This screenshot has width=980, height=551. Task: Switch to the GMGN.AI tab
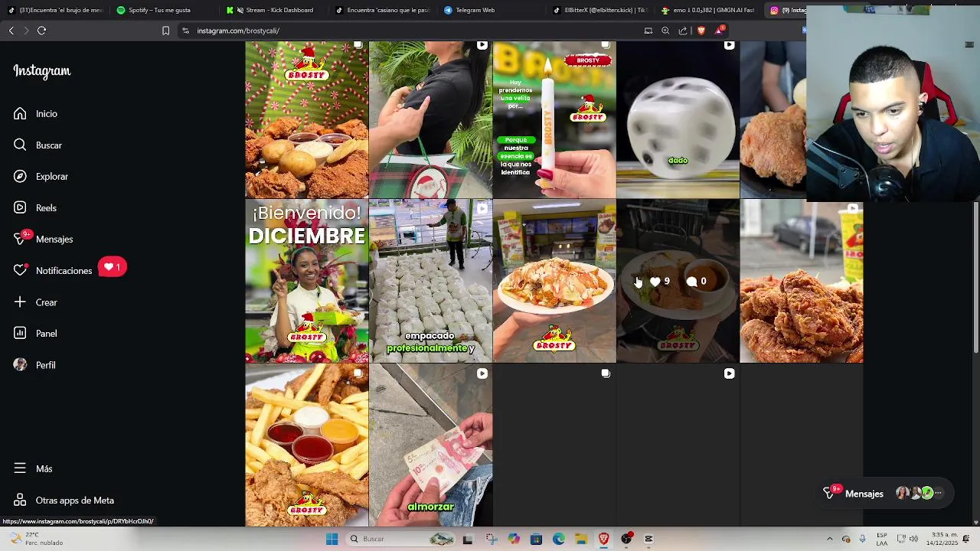[710, 10]
